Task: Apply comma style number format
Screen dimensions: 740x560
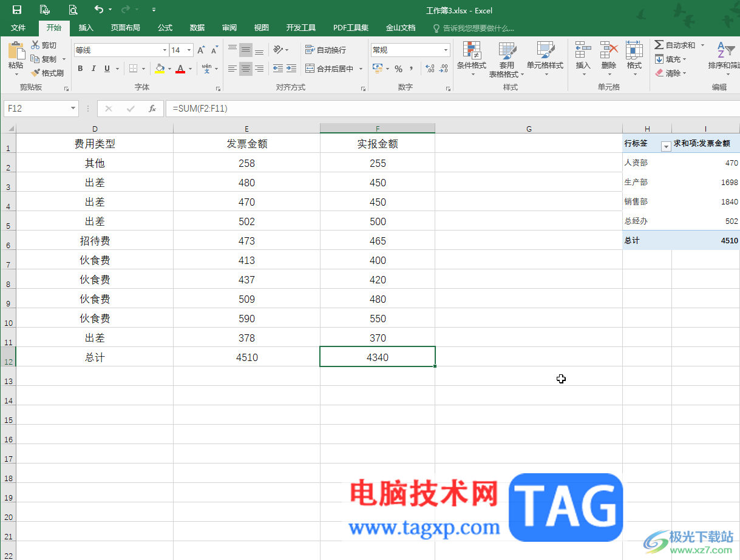Action: click(x=411, y=69)
